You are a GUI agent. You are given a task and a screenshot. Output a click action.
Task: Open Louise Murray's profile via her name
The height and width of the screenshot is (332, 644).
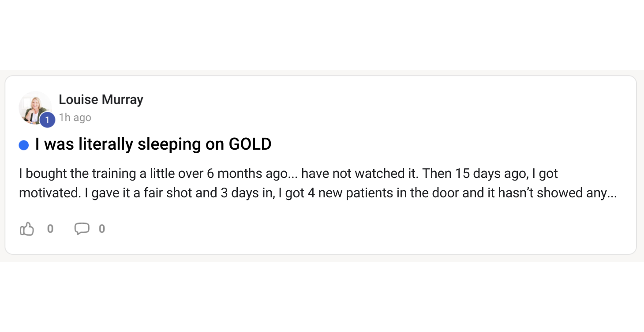click(x=101, y=100)
